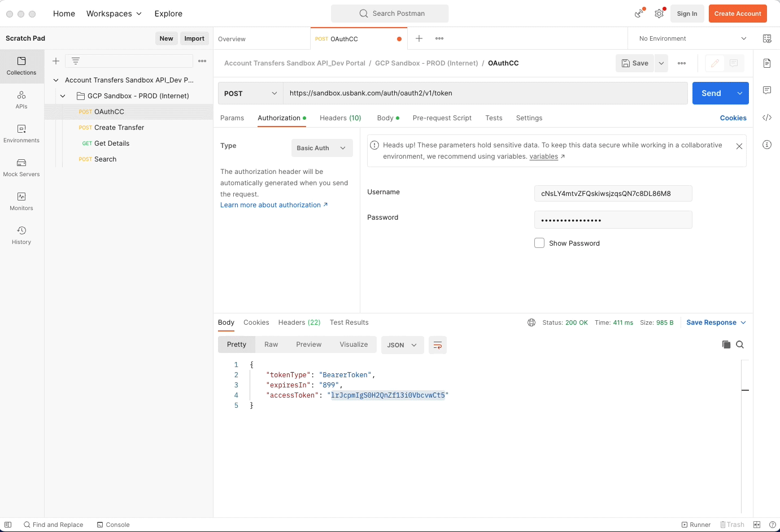
Task: Switch to the Test Results tab
Action: [349, 322]
